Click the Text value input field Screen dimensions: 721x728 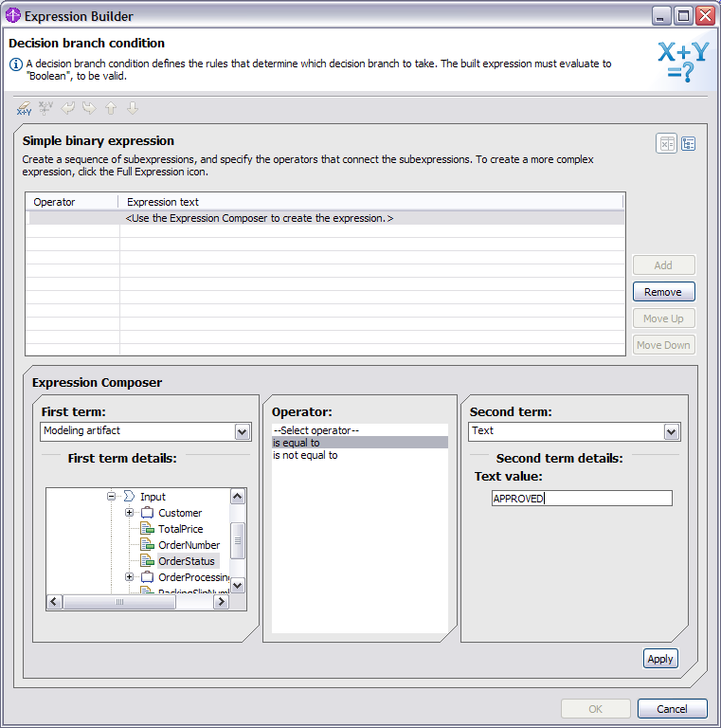(582, 499)
